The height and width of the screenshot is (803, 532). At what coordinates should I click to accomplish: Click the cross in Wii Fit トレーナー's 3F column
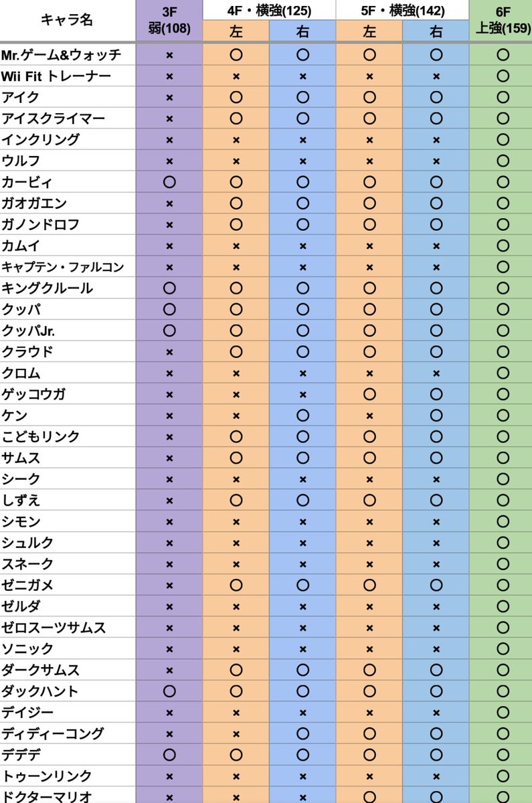click(x=169, y=76)
